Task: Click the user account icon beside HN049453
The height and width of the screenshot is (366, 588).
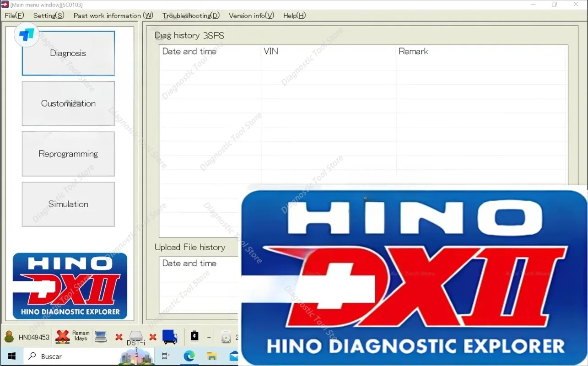Action: (x=9, y=337)
